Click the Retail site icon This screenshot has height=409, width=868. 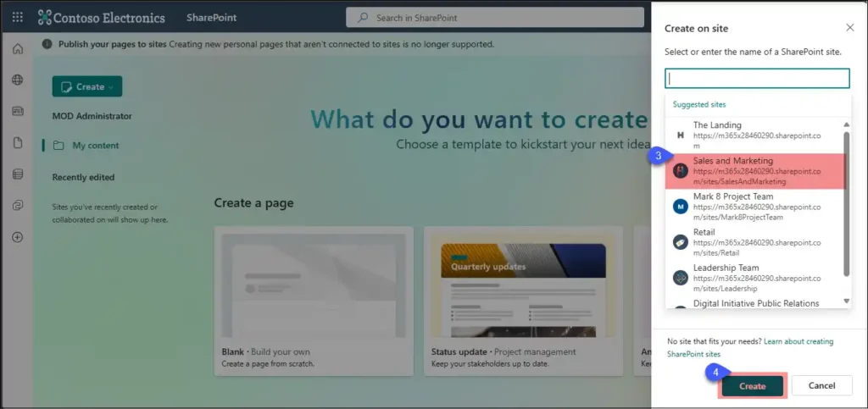[x=681, y=242]
